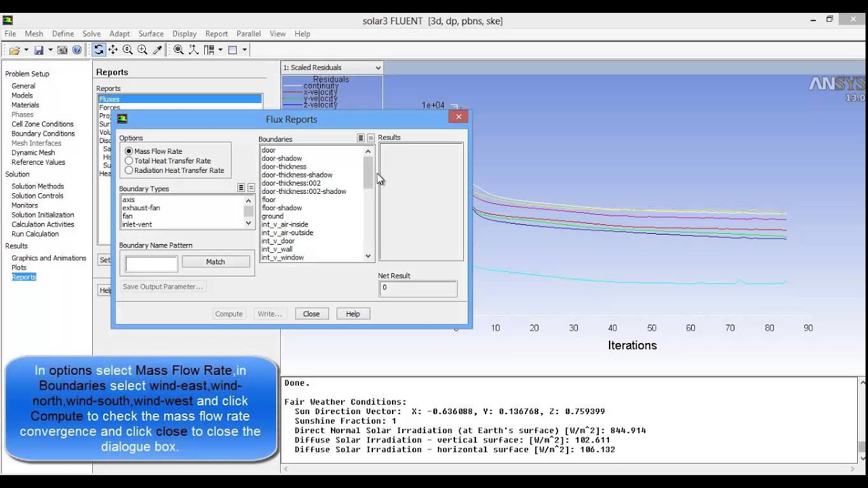Open General under Problem Setup
Viewport: 868px width, 488px height.
click(23, 86)
